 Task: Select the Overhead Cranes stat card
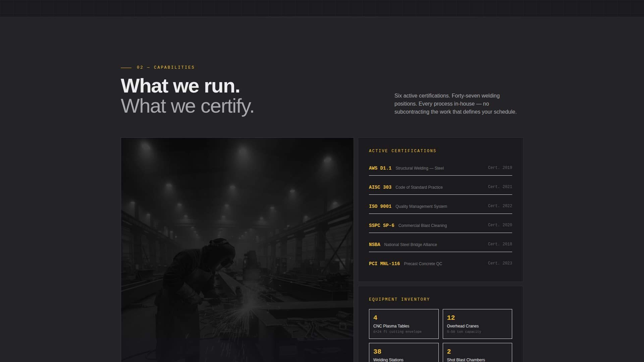477,324
